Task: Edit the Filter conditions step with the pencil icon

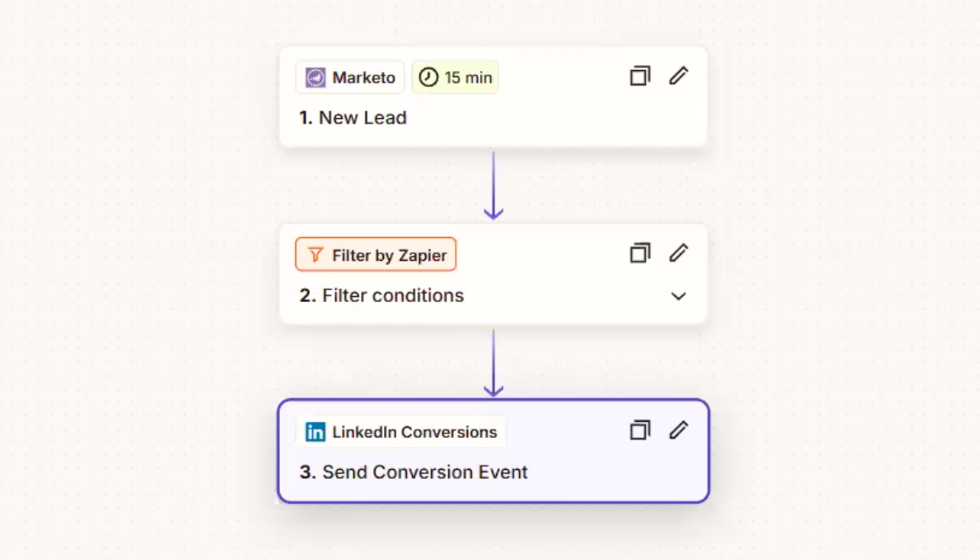Action: (679, 253)
